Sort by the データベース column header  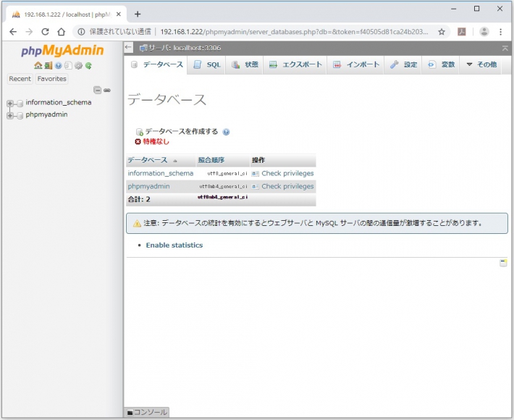pos(148,160)
